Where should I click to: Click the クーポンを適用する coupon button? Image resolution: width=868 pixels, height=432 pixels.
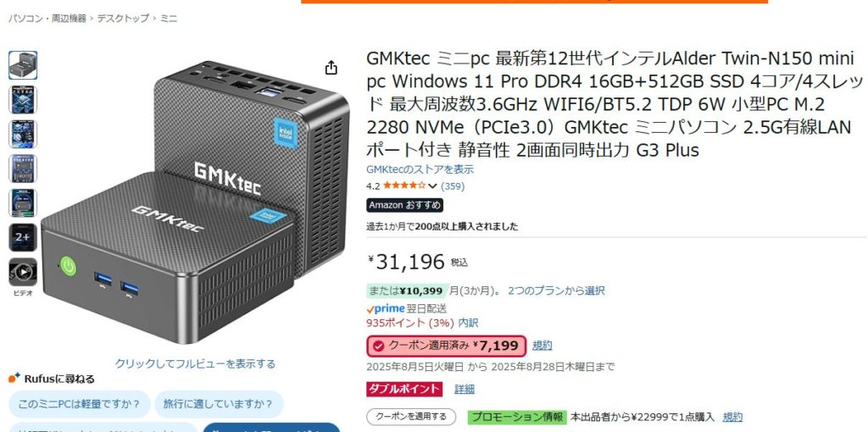tap(411, 417)
